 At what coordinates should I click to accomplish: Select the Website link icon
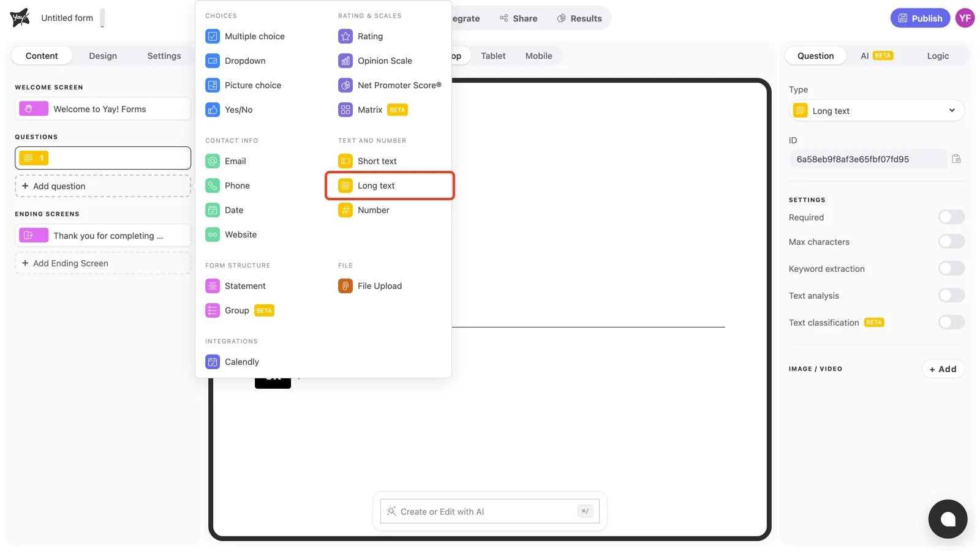[x=213, y=234]
